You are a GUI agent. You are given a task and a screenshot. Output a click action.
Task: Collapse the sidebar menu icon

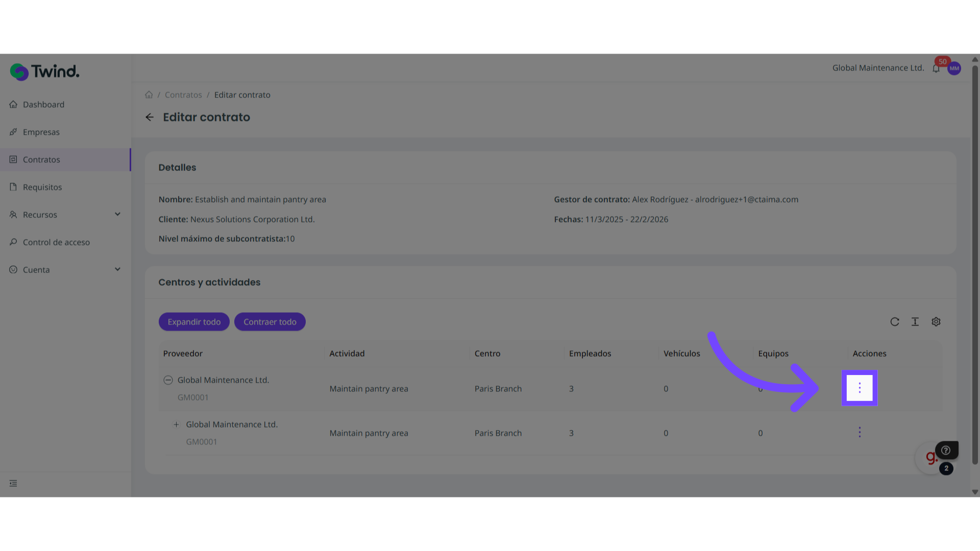coord(13,483)
